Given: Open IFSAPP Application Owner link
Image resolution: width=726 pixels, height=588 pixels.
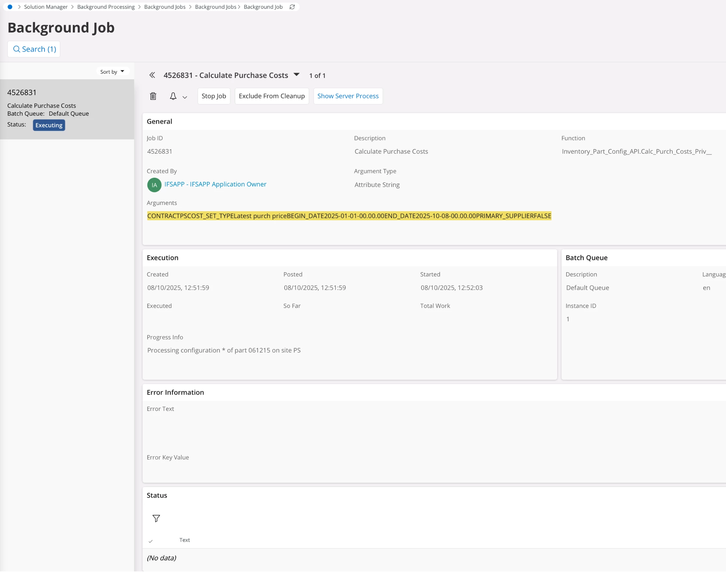Looking at the screenshot, I should tap(215, 184).
